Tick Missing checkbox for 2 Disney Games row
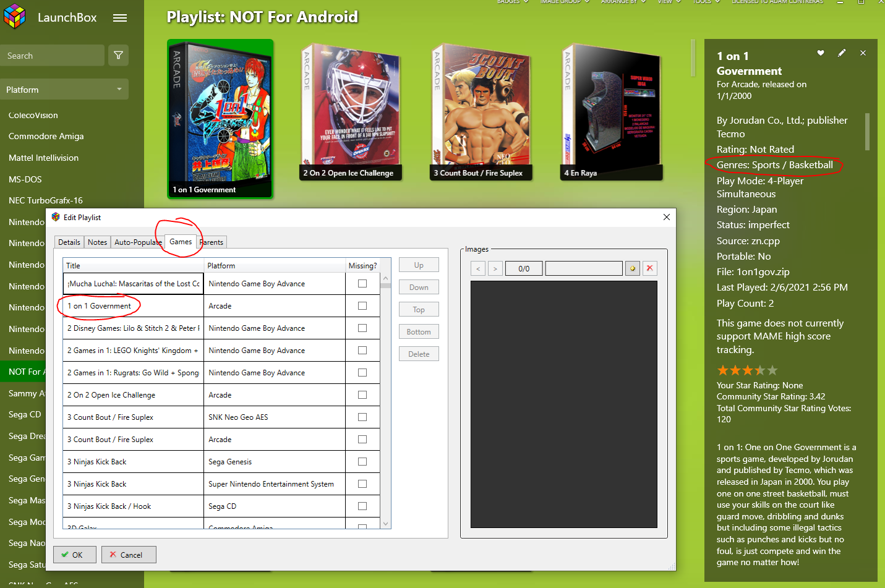 coord(362,328)
